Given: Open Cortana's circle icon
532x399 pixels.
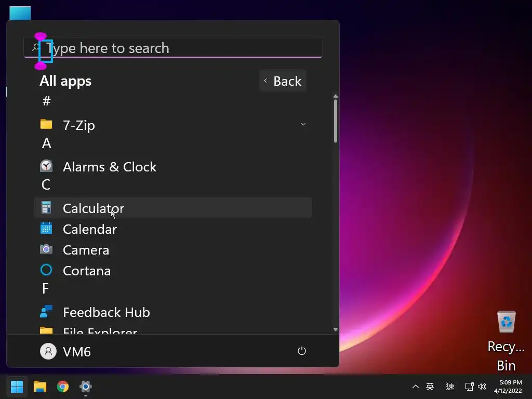Looking at the screenshot, I should pos(46,270).
